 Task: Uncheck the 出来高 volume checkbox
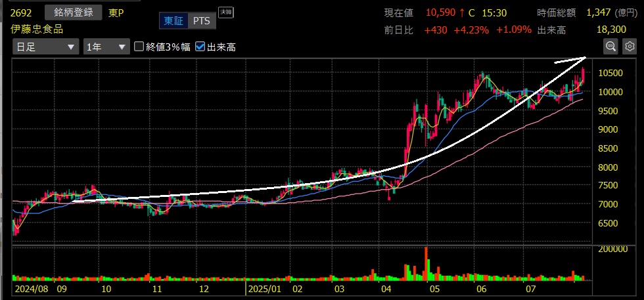pos(200,47)
